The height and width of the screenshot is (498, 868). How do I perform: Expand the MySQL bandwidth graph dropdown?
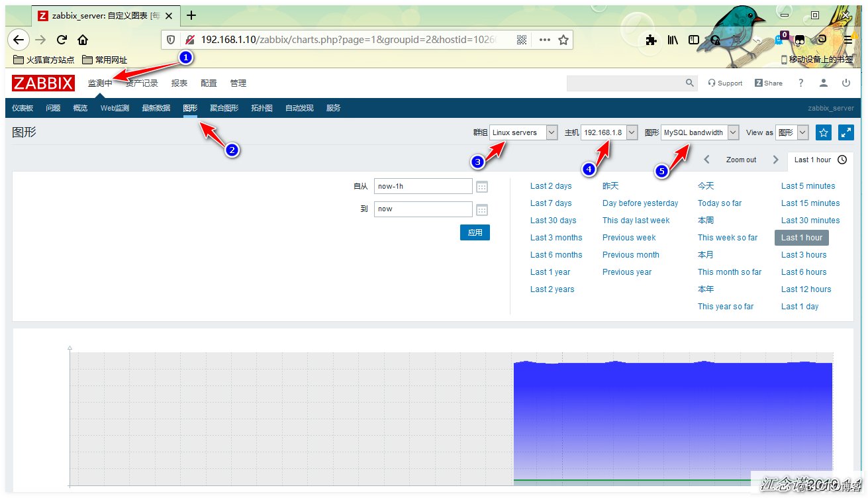pos(700,132)
